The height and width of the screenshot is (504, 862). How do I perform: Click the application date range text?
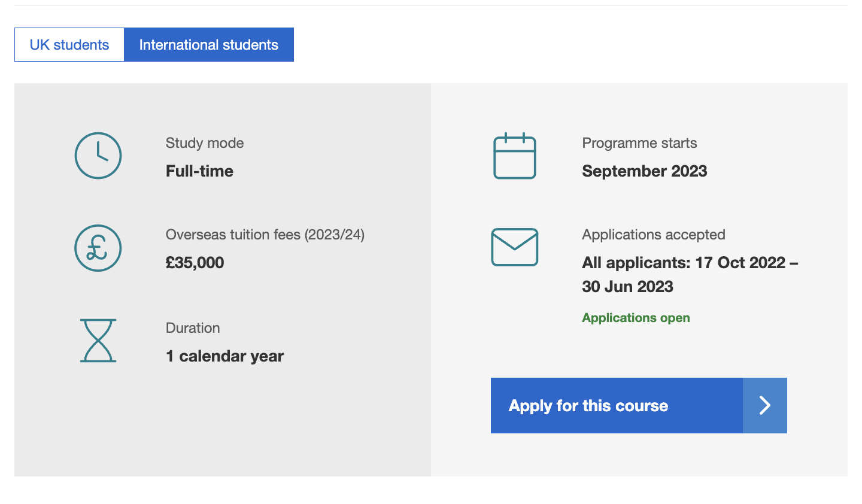coord(690,274)
